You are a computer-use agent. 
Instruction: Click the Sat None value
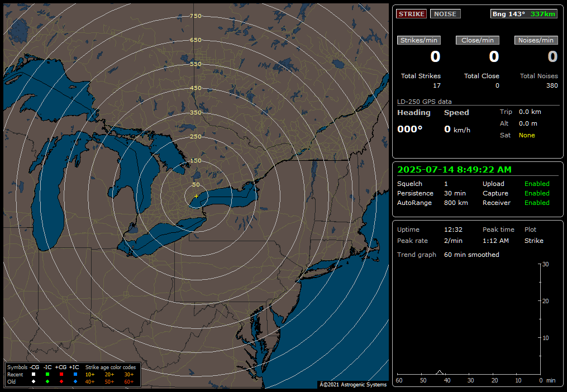pos(527,135)
